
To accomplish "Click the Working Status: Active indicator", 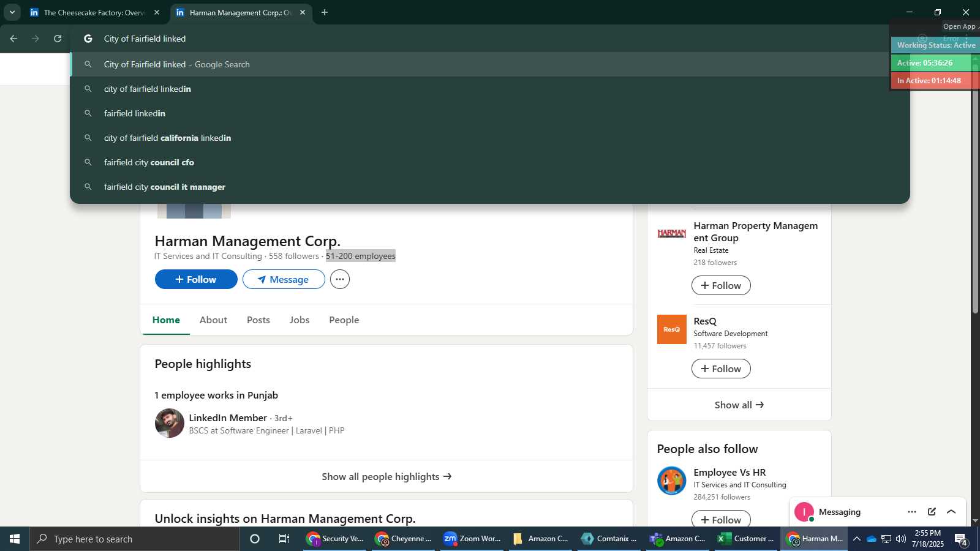I will coord(936,45).
